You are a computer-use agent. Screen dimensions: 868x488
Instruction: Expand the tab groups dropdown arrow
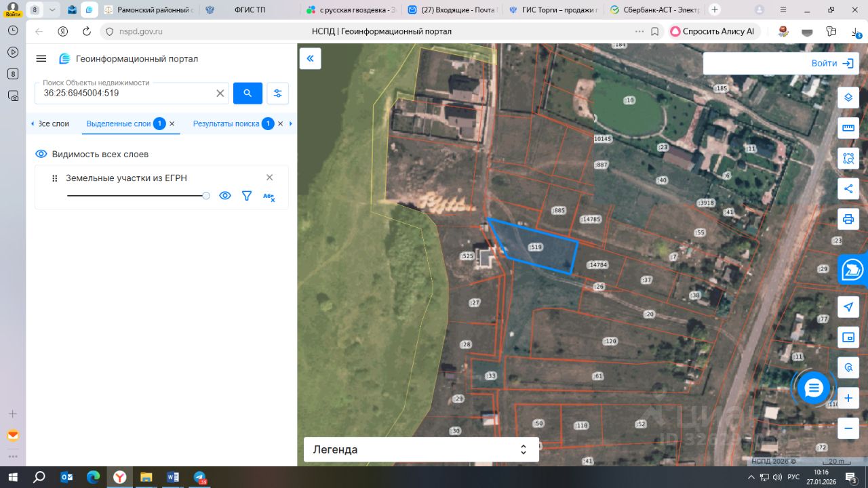point(52,9)
